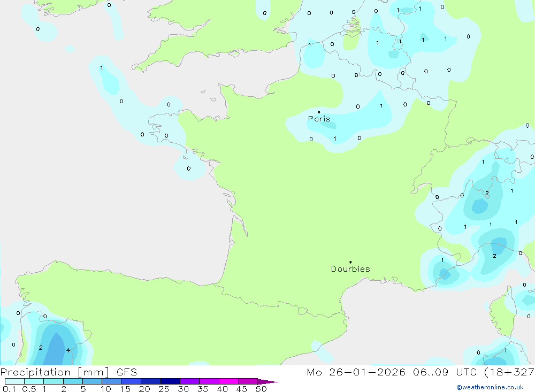Click the '(18+327' forecast offset text

[x=509, y=372]
